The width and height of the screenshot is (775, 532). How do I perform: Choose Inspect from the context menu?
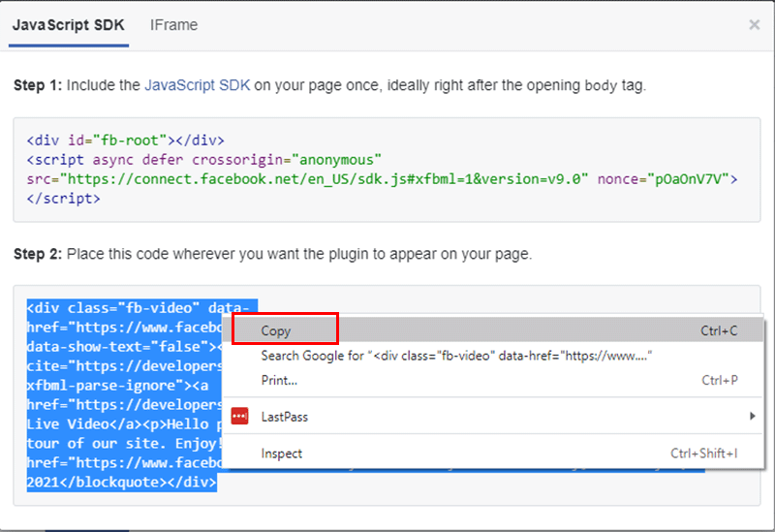(493, 454)
